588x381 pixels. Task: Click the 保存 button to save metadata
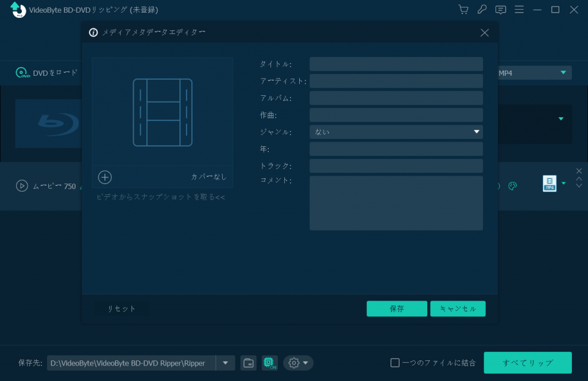pos(397,308)
